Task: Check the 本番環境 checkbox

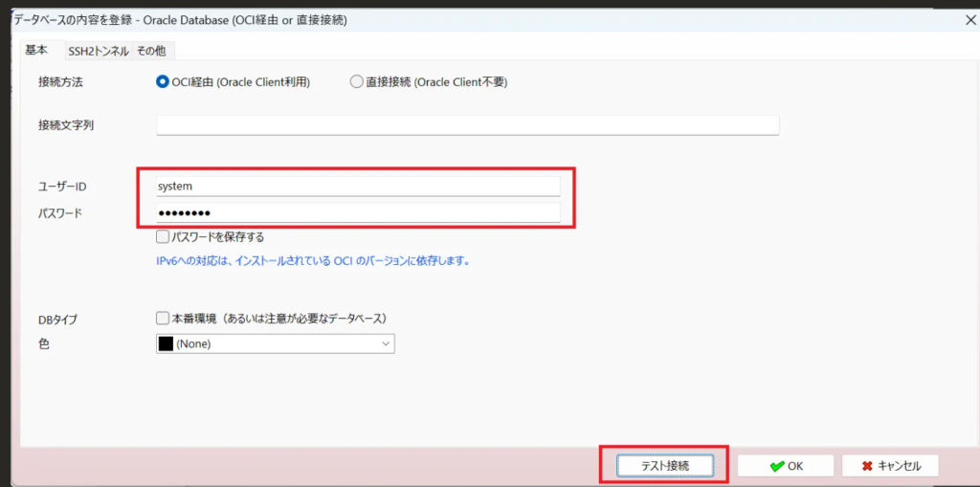Action: pyautogui.click(x=163, y=319)
